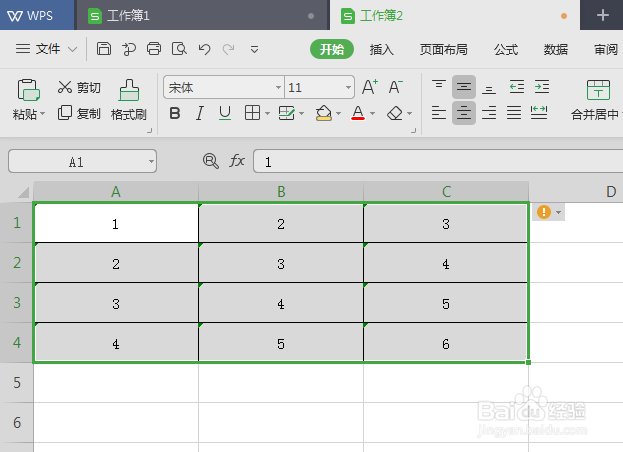Switch to the 页面布局 tab
623x452 pixels.
(443, 50)
